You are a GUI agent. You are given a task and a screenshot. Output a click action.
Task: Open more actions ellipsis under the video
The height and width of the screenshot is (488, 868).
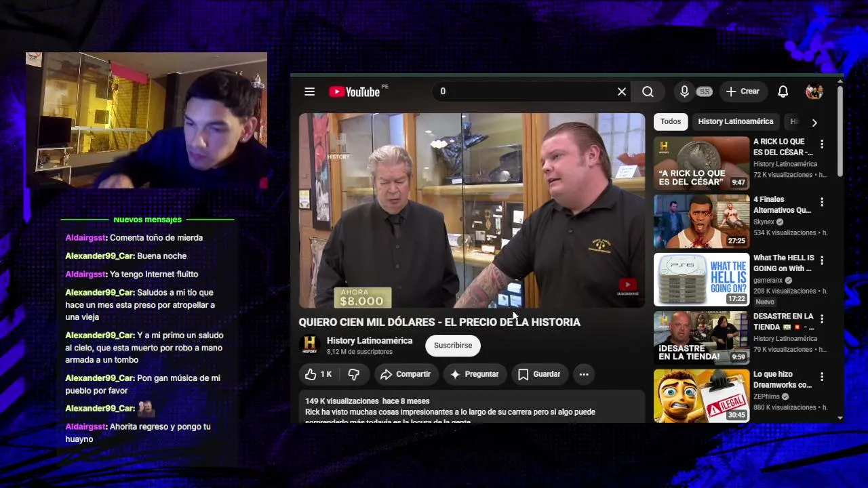584,374
